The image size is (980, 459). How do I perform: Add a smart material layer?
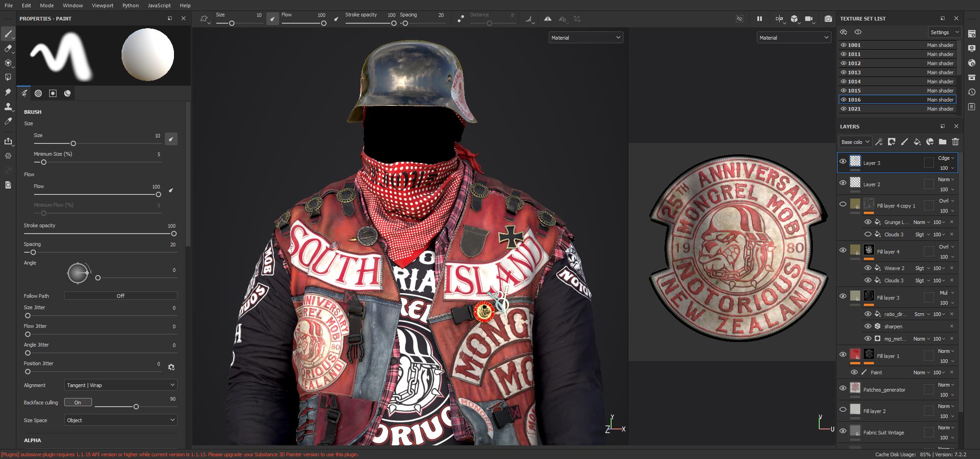(x=930, y=142)
